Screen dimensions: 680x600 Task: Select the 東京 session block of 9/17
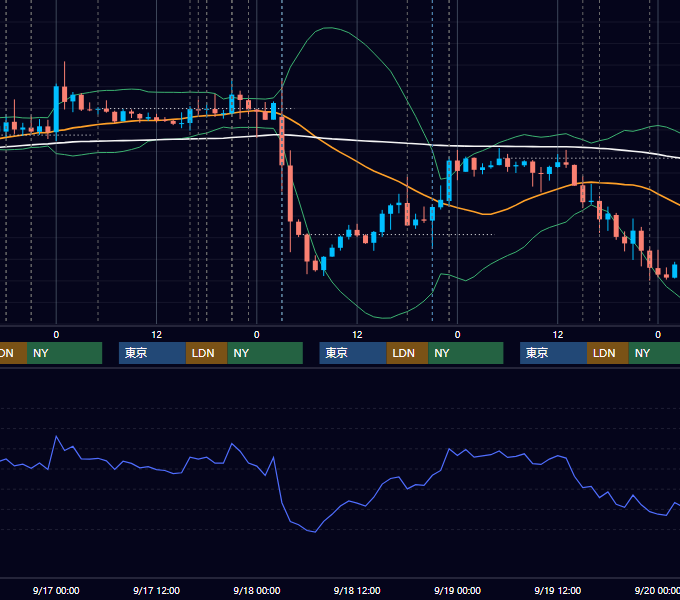(x=152, y=353)
